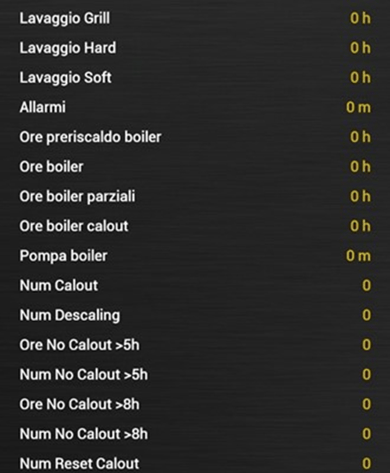Viewport: 390px width, 473px height.
Task: Click Ore No Calout >8h label
Action: pos(79,404)
